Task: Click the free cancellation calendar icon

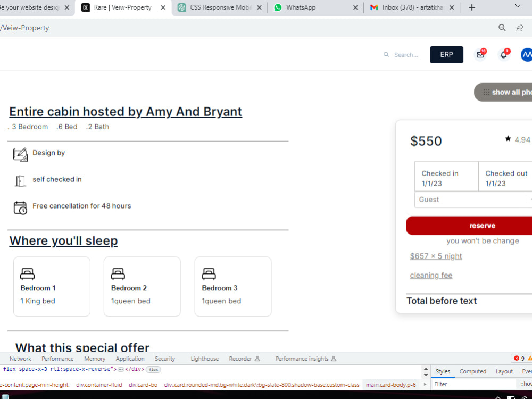Action: coord(20,207)
